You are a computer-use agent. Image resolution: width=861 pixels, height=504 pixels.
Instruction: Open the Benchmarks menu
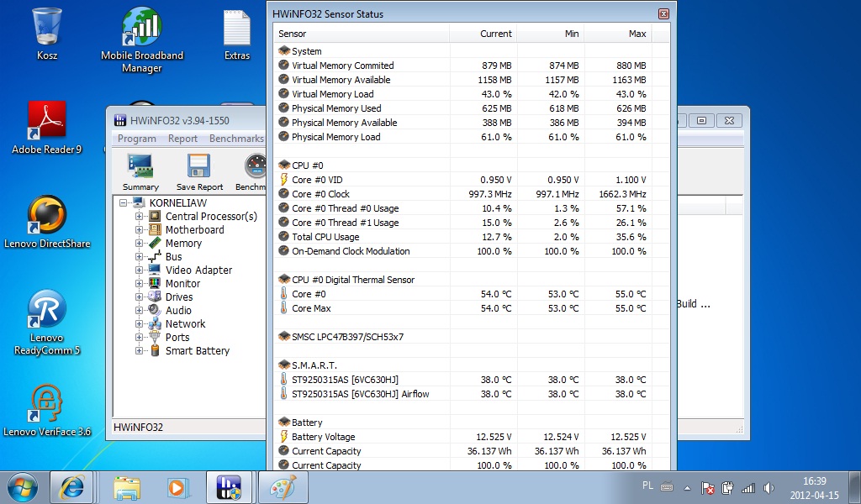coord(236,139)
